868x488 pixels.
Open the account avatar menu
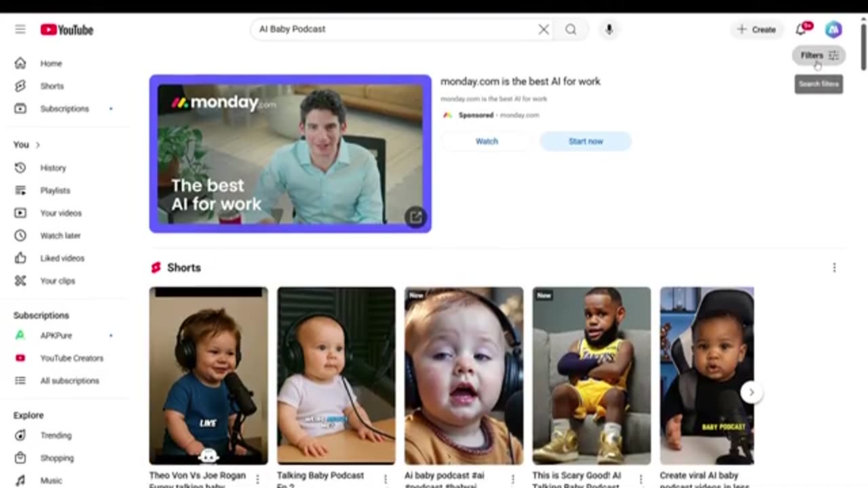coord(833,29)
